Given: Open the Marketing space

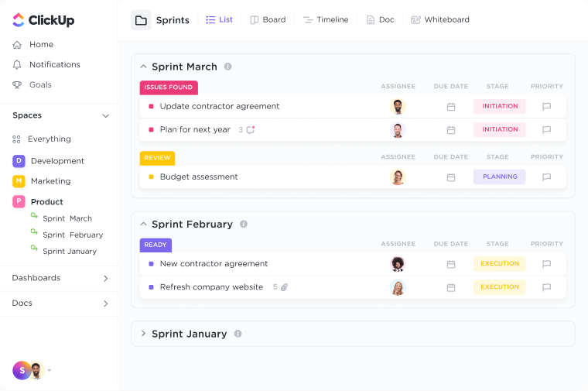Looking at the screenshot, I should tap(42, 181).
